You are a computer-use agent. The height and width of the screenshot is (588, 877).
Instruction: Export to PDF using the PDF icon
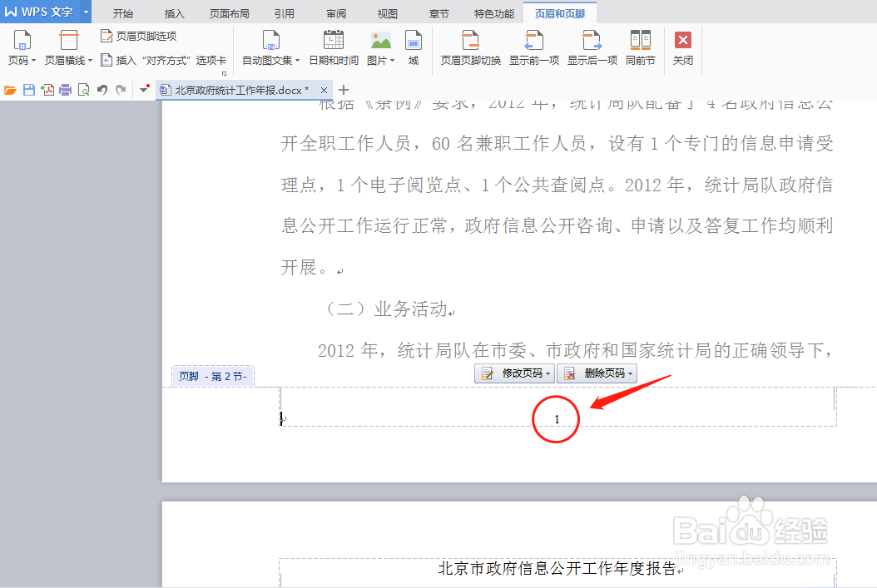[47, 90]
